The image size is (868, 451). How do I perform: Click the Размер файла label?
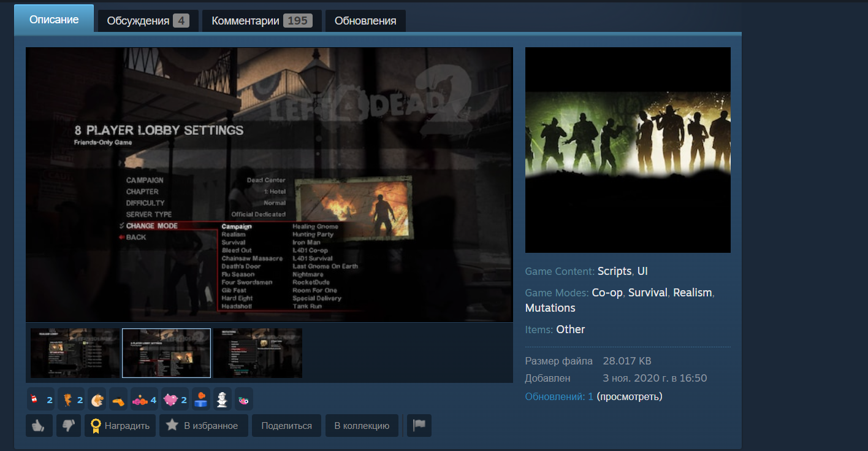click(x=559, y=361)
